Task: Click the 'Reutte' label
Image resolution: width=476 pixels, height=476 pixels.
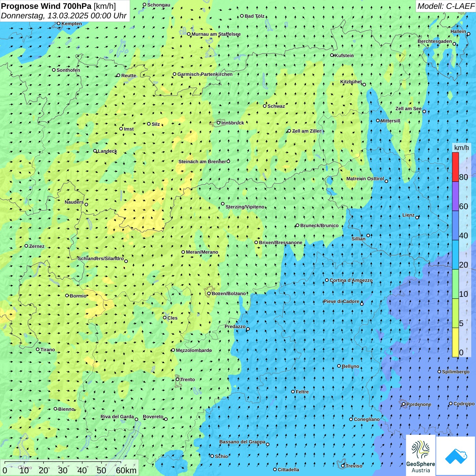Action: (129, 75)
